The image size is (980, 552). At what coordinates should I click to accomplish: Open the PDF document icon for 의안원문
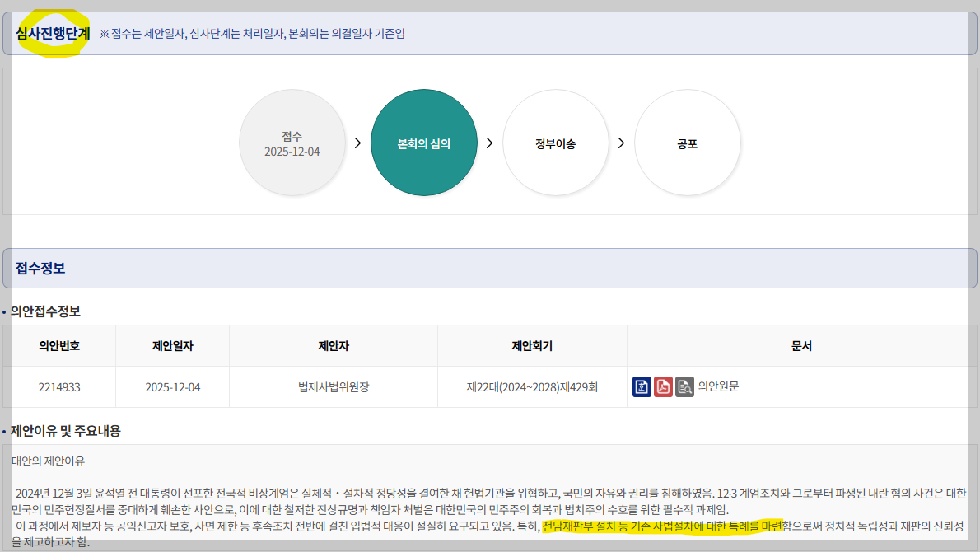[x=663, y=387]
